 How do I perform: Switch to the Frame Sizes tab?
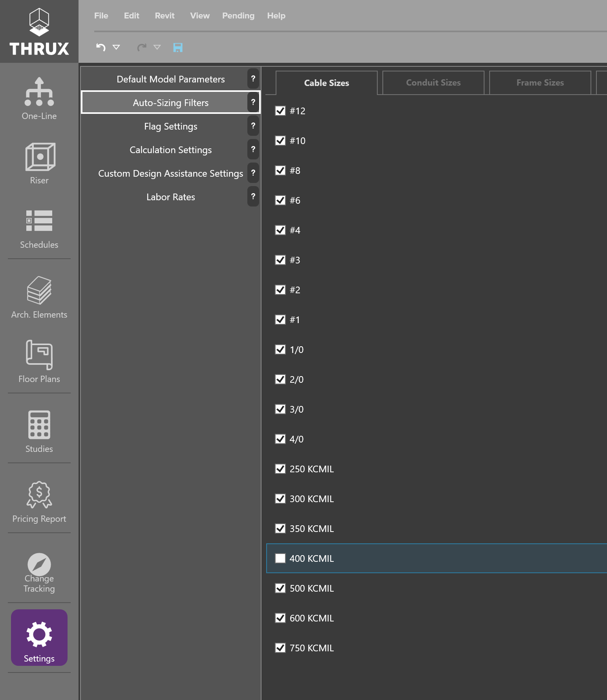pos(540,83)
